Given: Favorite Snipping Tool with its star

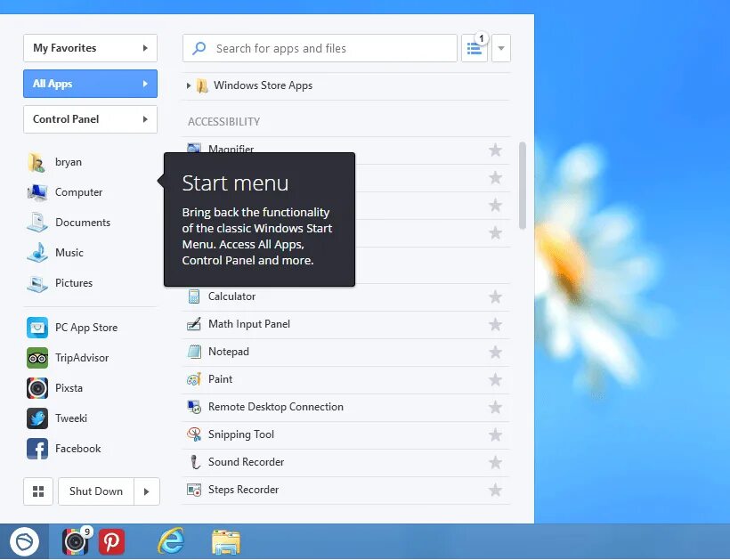Looking at the screenshot, I should coord(495,434).
